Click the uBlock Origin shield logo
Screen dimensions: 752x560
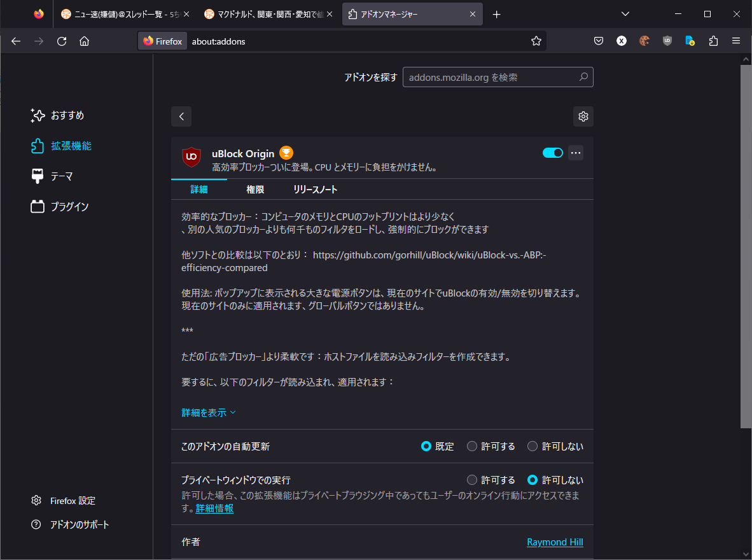click(191, 157)
